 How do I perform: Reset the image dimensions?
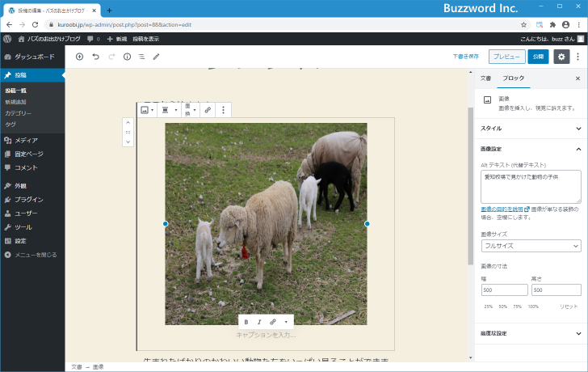(569, 306)
